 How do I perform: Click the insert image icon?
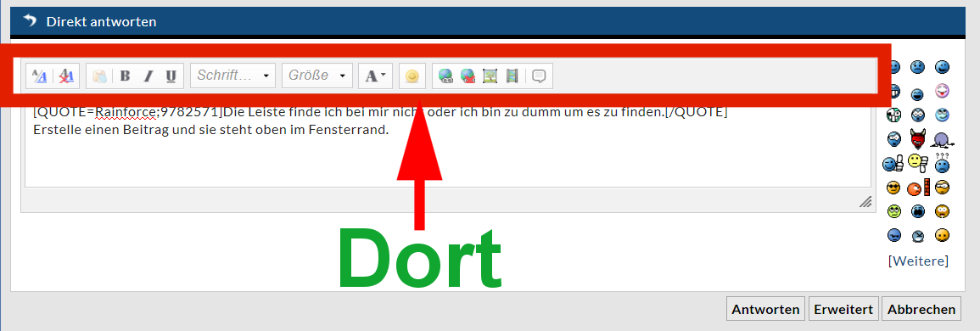(490, 76)
